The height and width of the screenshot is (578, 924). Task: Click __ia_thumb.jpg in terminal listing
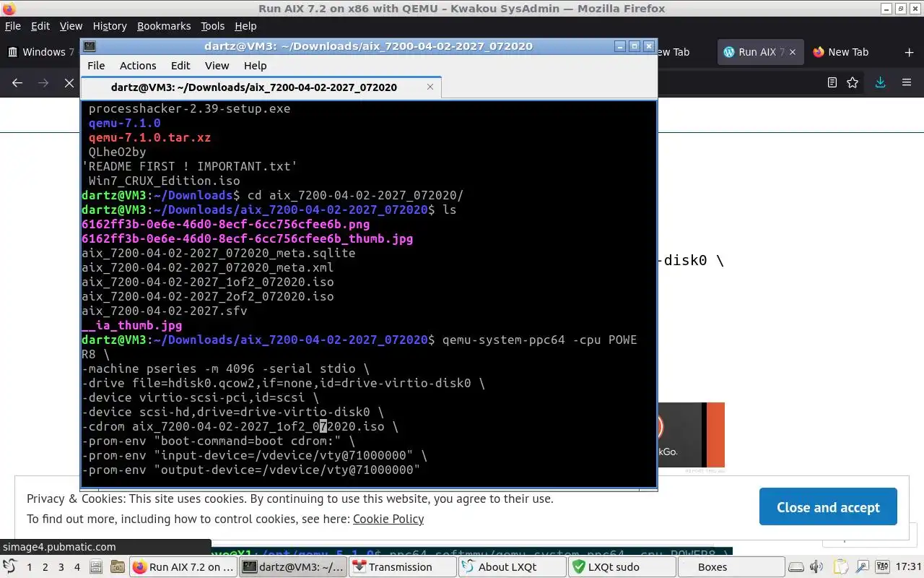(132, 325)
